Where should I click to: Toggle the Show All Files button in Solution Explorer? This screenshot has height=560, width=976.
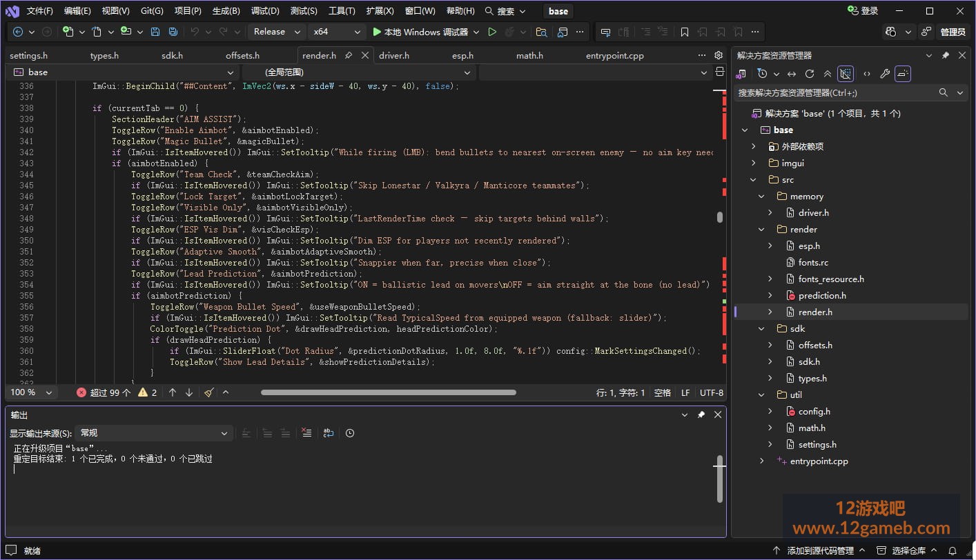click(846, 74)
